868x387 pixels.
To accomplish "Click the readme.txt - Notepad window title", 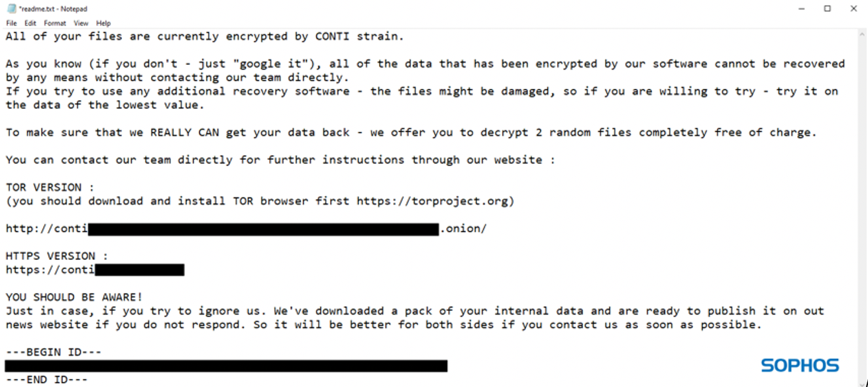I will coord(54,9).
